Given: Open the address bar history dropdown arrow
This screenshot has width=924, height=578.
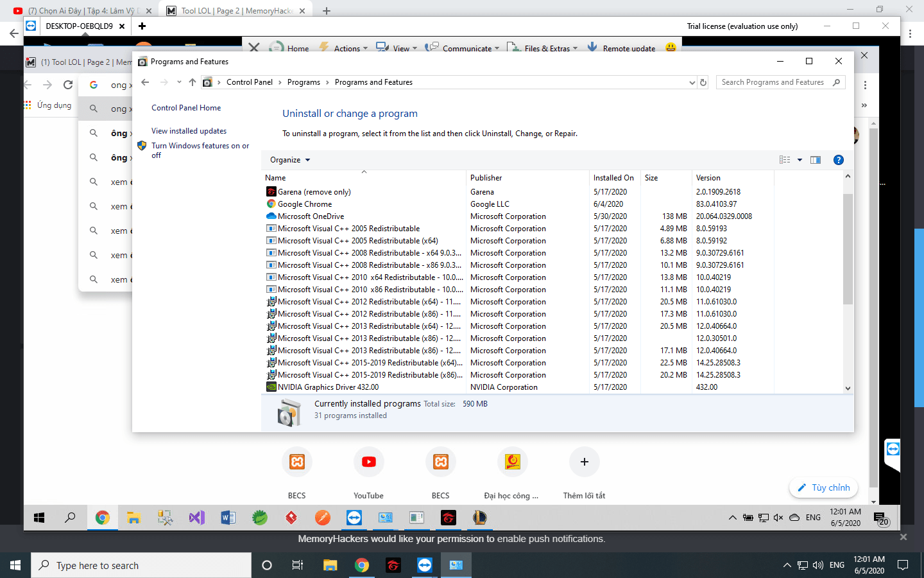Looking at the screenshot, I should (x=692, y=82).
